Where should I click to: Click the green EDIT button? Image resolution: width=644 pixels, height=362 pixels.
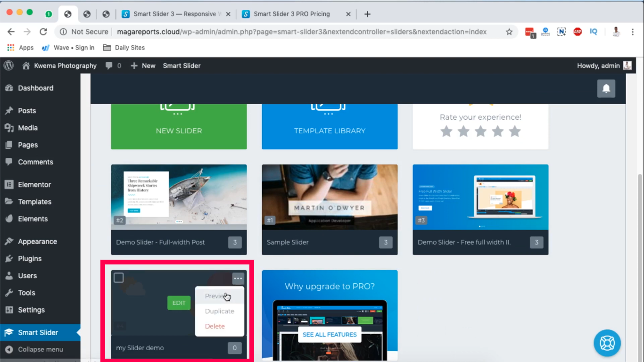tap(179, 303)
